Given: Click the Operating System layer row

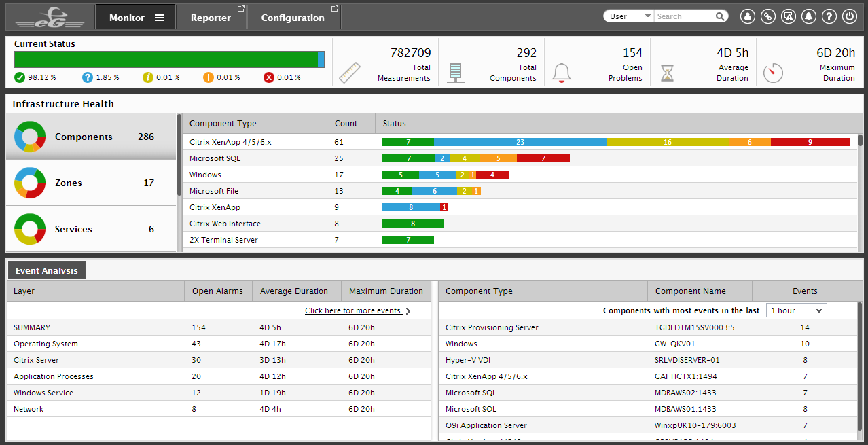Looking at the screenshot, I should click(x=218, y=344).
